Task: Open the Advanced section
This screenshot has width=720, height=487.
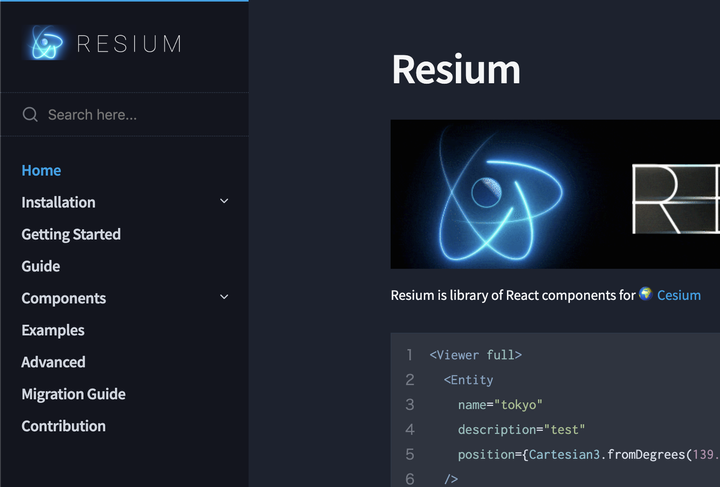Action: coord(53,362)
